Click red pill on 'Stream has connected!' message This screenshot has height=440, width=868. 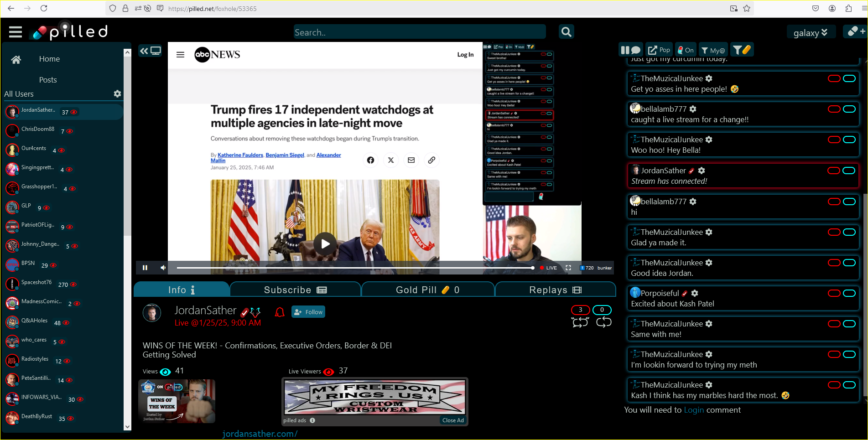click(834, 171)
